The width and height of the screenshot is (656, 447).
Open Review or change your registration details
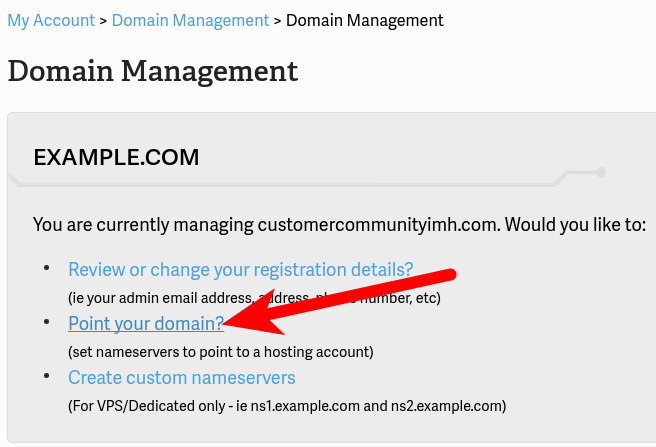[x=240, y=269]
